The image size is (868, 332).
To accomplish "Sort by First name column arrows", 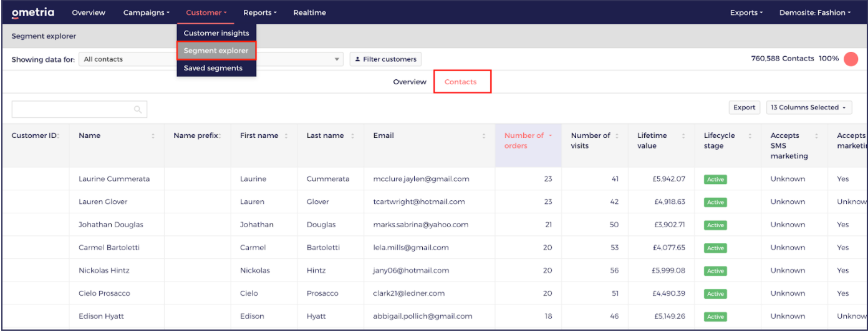I will [286, 135].
